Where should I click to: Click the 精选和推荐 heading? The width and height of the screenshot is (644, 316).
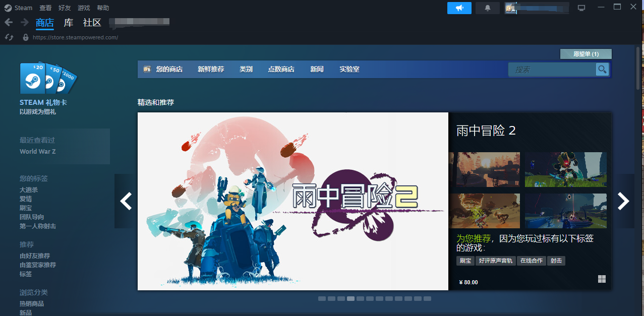[x=156, y=102]
